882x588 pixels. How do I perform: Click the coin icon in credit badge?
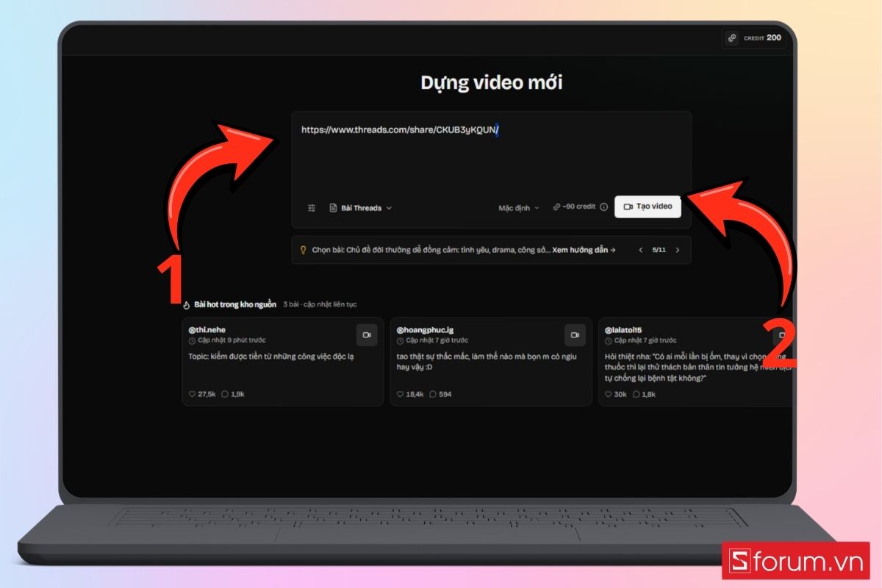pos(732,38)
